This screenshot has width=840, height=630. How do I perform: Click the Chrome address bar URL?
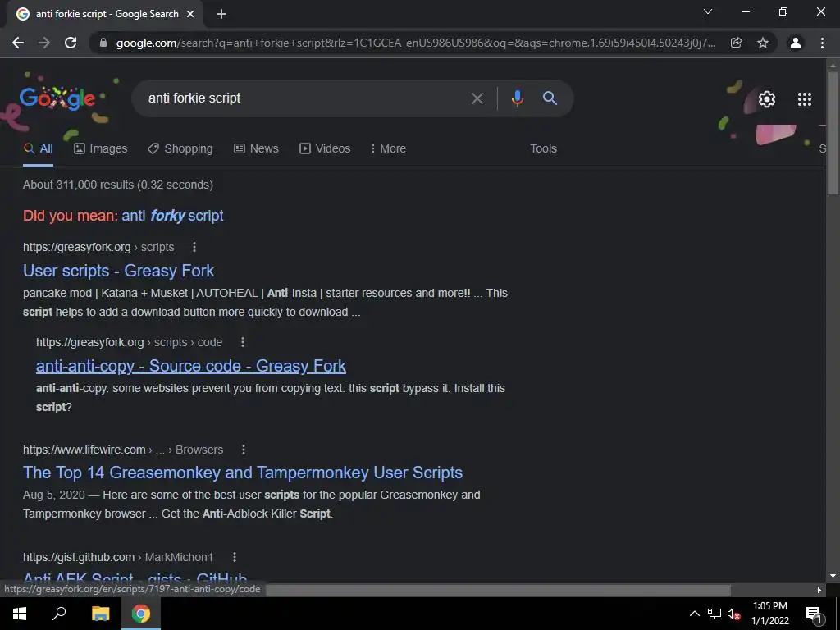[416, 43]
